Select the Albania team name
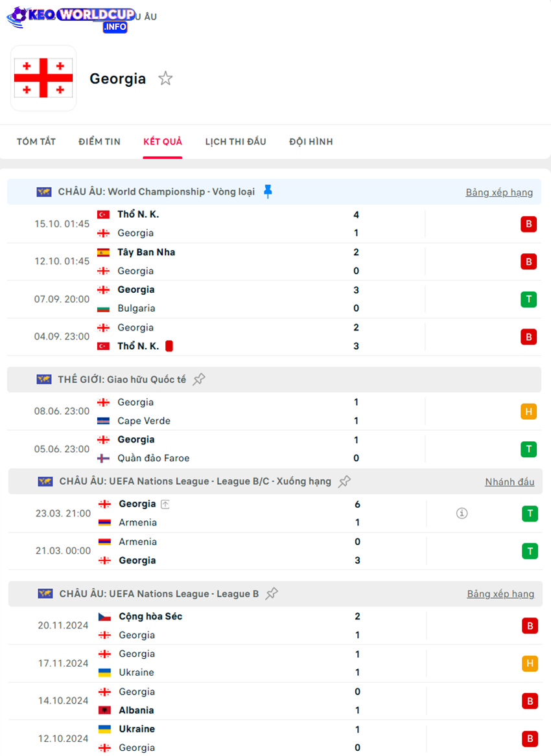This screenshot has height=756, width=551. click(x=137, y=710)
